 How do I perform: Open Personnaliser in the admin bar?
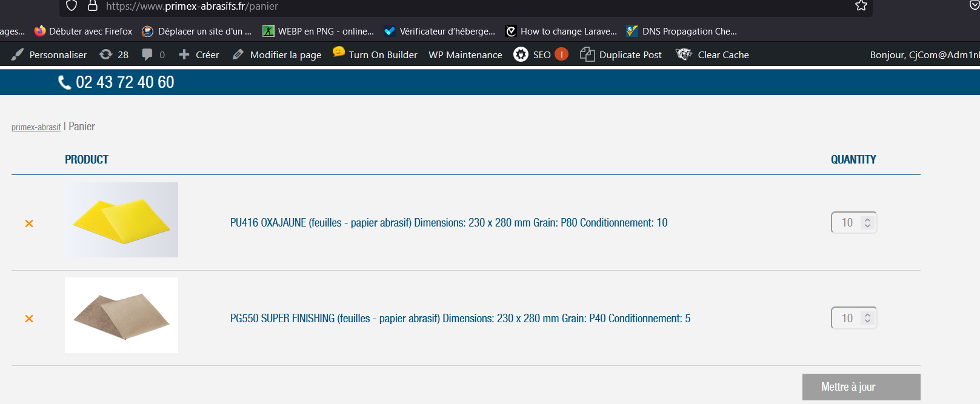pos(50,55)
